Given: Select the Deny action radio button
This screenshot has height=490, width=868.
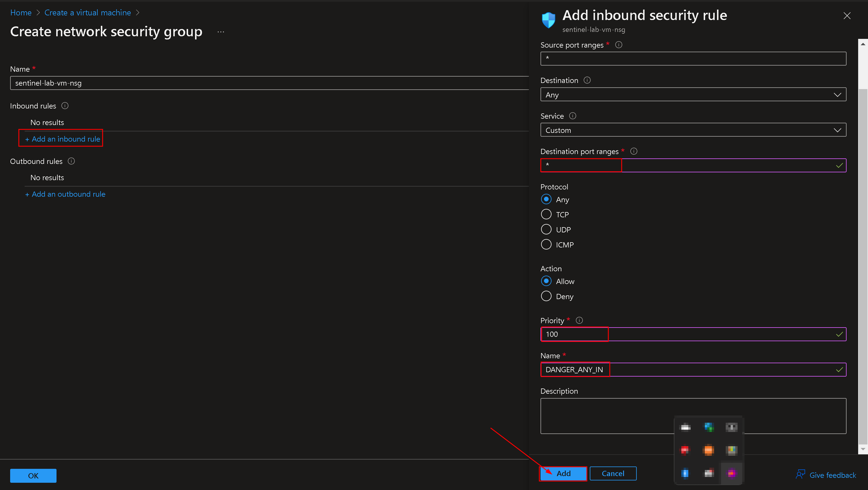Looking at the screenshot, I should click(545, 296).
